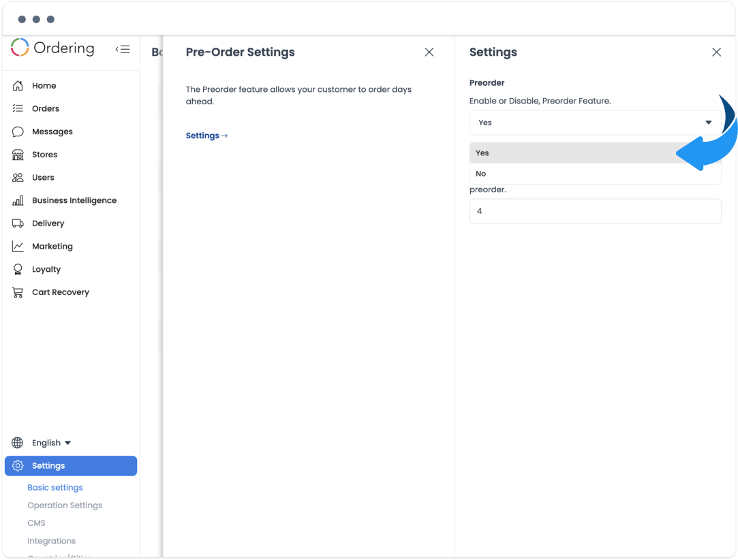Click the Ordering logo icon
738x560 pixels.
tap(20, 48)
